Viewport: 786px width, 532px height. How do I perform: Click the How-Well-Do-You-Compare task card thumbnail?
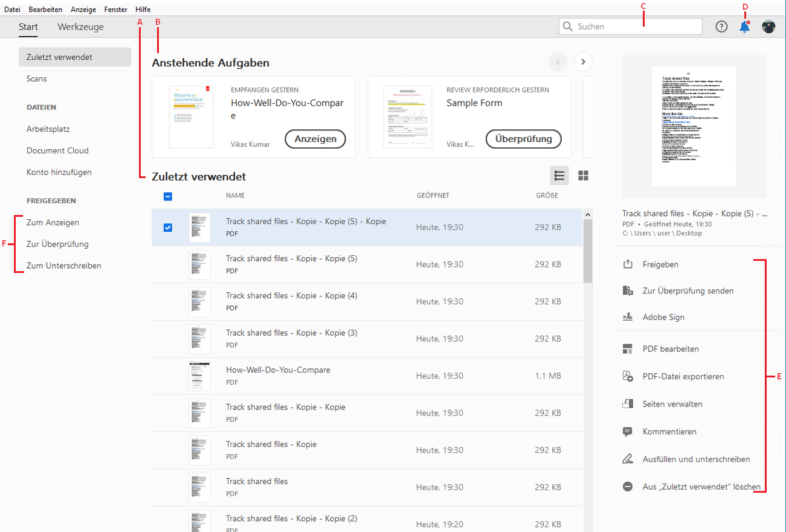click(x=192, y=117)
